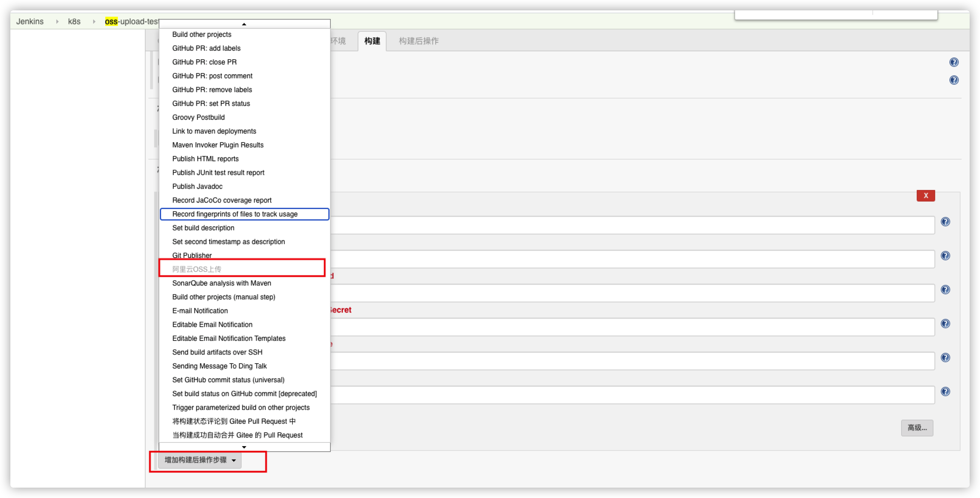Open 增加构建后操作步骤 dropdown button
This screenshot has height=498, width=980.
(200, 460)
